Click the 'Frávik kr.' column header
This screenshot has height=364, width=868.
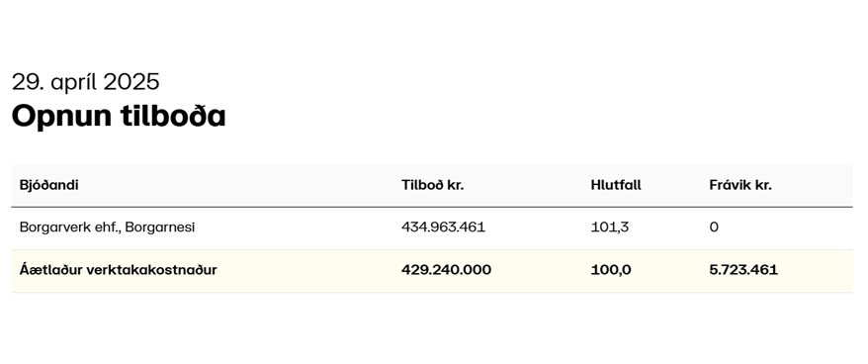pos(740,185)
